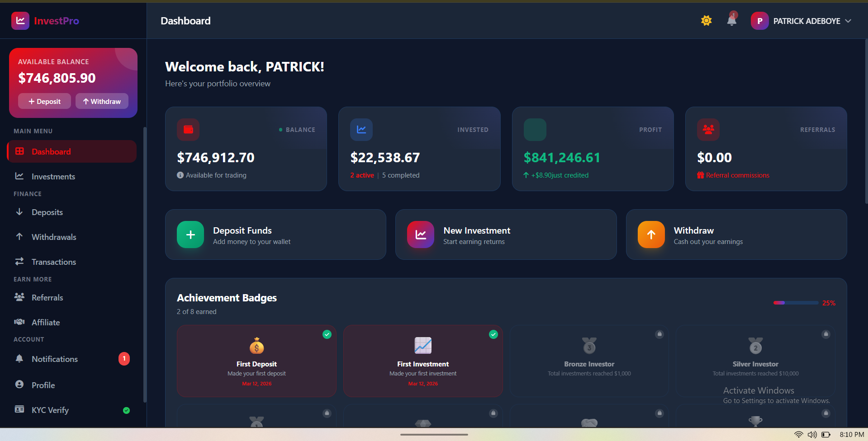Select the Dashboard menu item
The image size is (868, 441).
[x=50, y=151]
